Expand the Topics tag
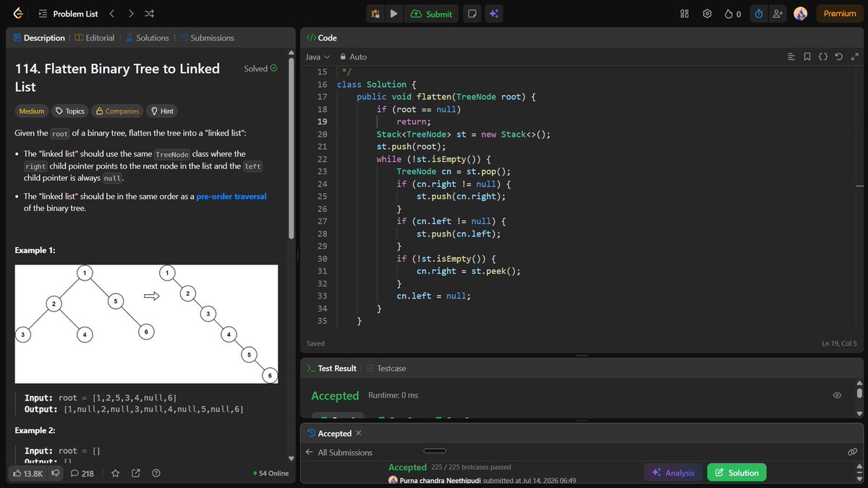Image resolution: width=868 pixels, height=488 pixels. (70, 111)
